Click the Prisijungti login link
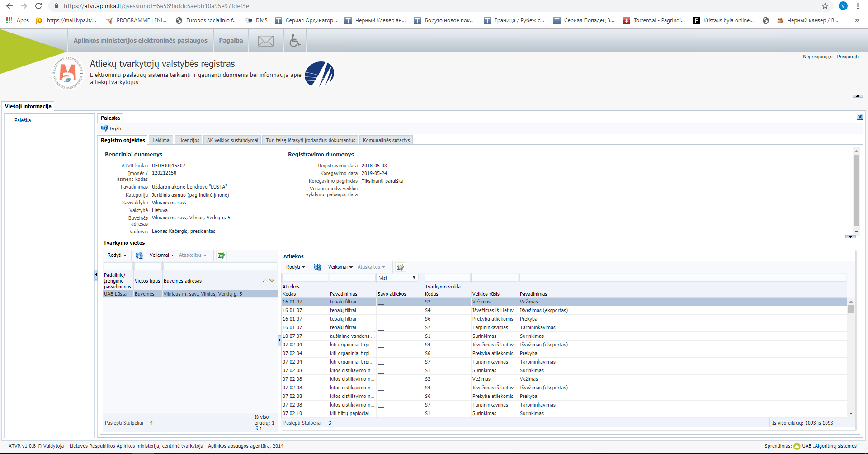Viewport: 868px width, 454px height. [x=847, y=57]
